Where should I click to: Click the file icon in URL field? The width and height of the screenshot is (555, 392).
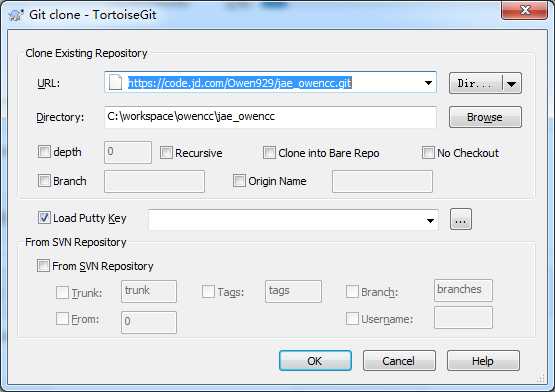coord(115,83)
